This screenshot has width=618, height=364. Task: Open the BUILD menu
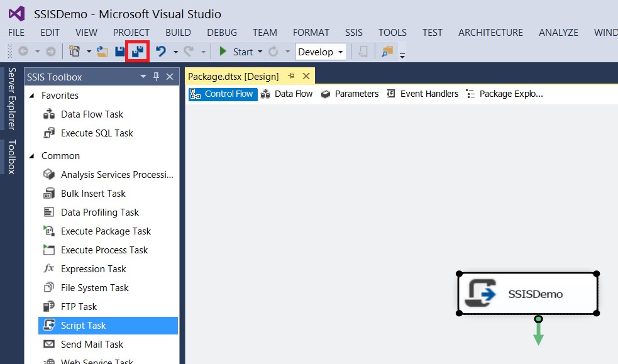tap(178, 32)
